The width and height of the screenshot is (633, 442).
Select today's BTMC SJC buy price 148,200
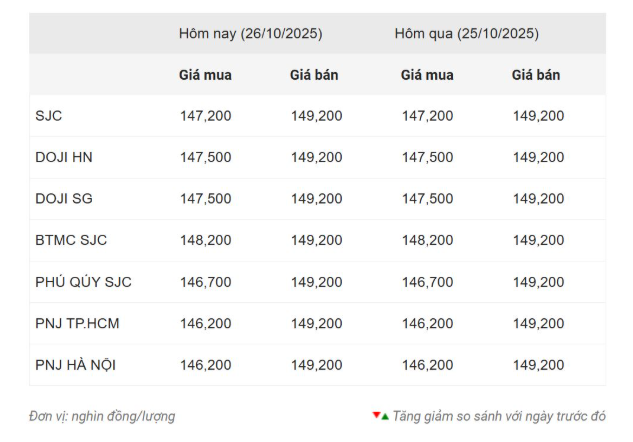click(205, 240)
